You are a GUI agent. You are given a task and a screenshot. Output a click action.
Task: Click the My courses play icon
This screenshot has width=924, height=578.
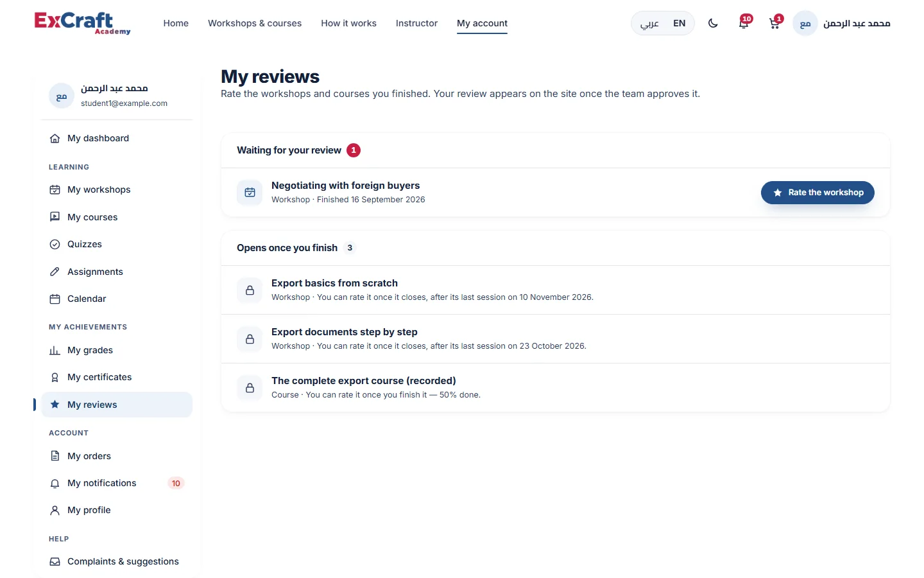[55, 217]
